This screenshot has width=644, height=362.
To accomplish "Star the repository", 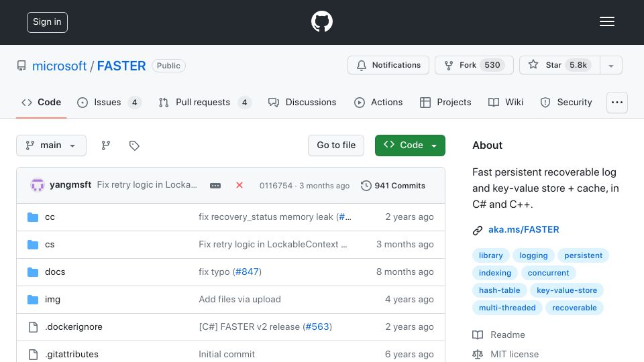I will coord(559,65).
